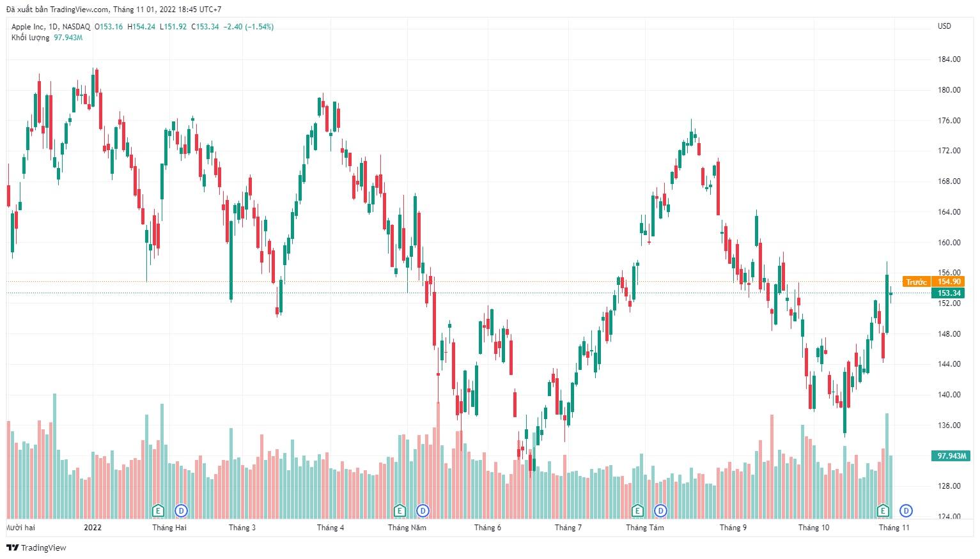Click the earnings E marker near Tháng Tám
Viewport: 980px width, 559px height.
click(x=637, y=510)
